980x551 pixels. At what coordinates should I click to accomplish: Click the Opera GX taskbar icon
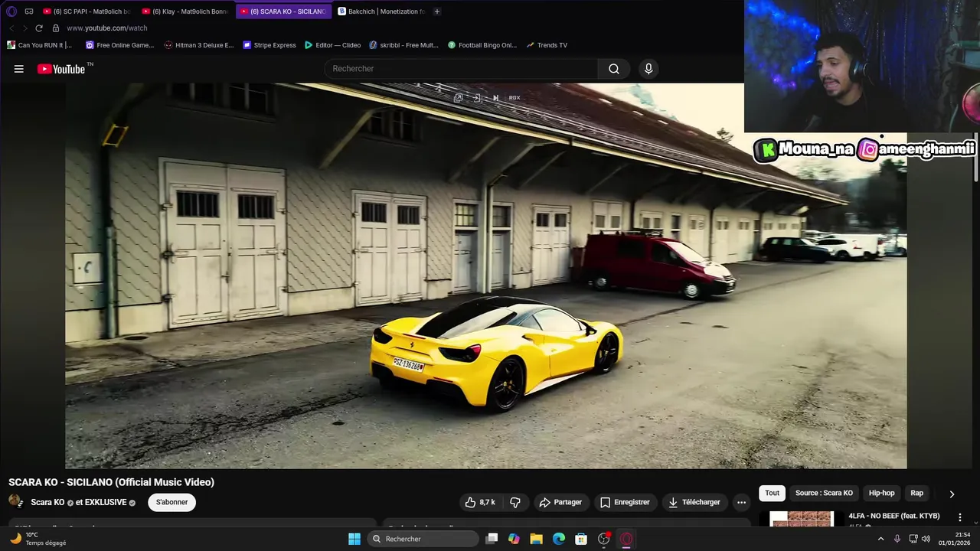pos(626,539)
